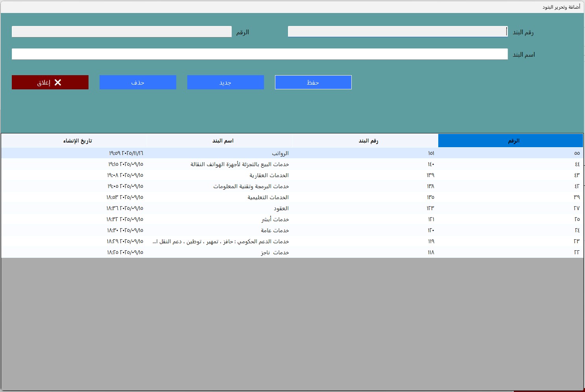Select the خدمات أبشر row
Screen dimensions: 585x392
tap(275, 219)
